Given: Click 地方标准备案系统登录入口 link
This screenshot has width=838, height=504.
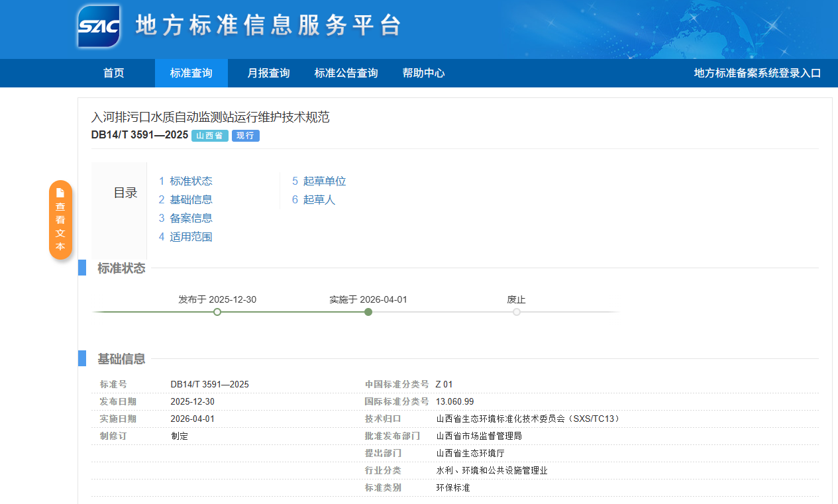Looking at the screenshot, I should (757, 73).
